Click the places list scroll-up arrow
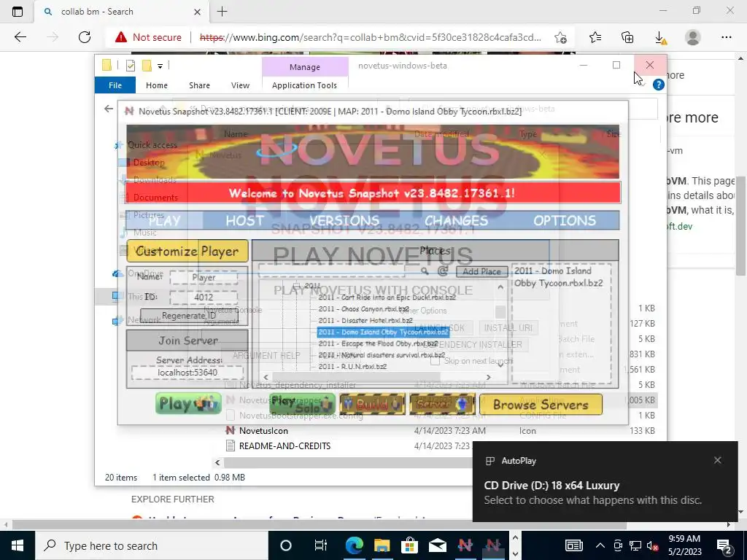Viewport: 747px width, 560px height. click(x=500, y=287)
